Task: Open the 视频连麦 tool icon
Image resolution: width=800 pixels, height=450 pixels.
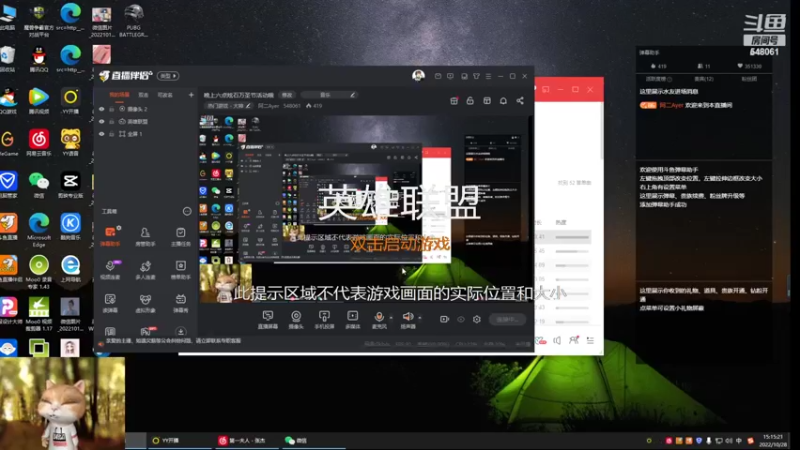Action: point(110,269)
